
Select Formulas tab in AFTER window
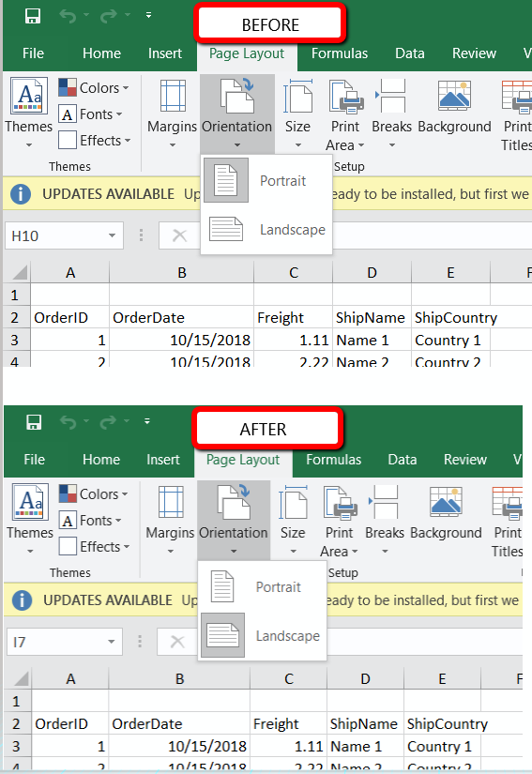(x=334, y=460)
